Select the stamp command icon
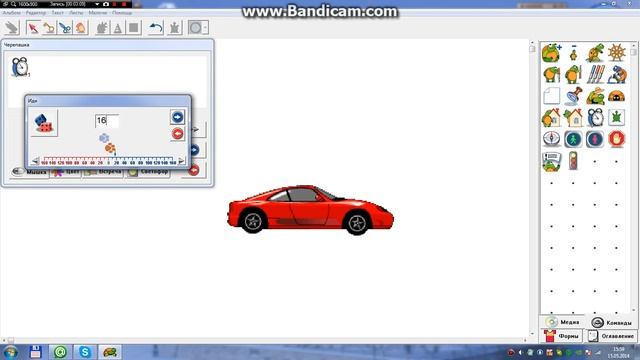The image size is (640, 360). (573, 96)
